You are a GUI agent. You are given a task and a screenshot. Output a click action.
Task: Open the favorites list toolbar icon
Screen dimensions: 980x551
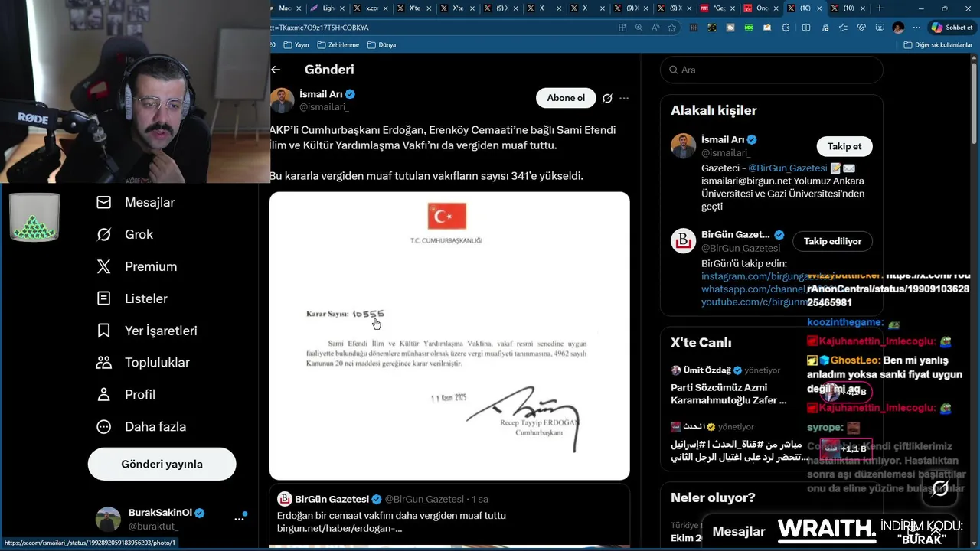point(843,28)
